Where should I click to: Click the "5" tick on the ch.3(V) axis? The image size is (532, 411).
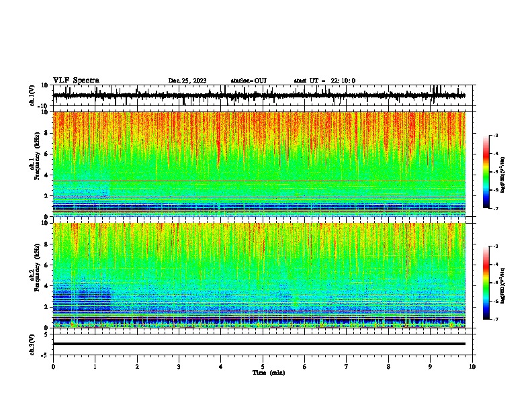[x=47, y=334]
